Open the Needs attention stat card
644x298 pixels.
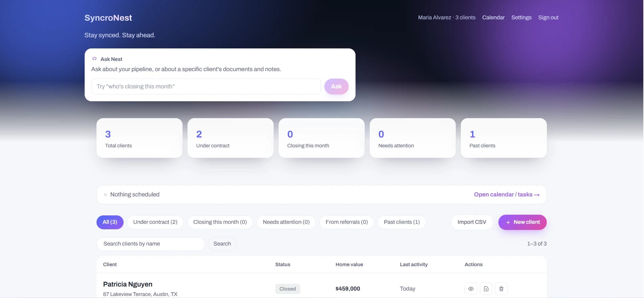[x=412, y=138]
